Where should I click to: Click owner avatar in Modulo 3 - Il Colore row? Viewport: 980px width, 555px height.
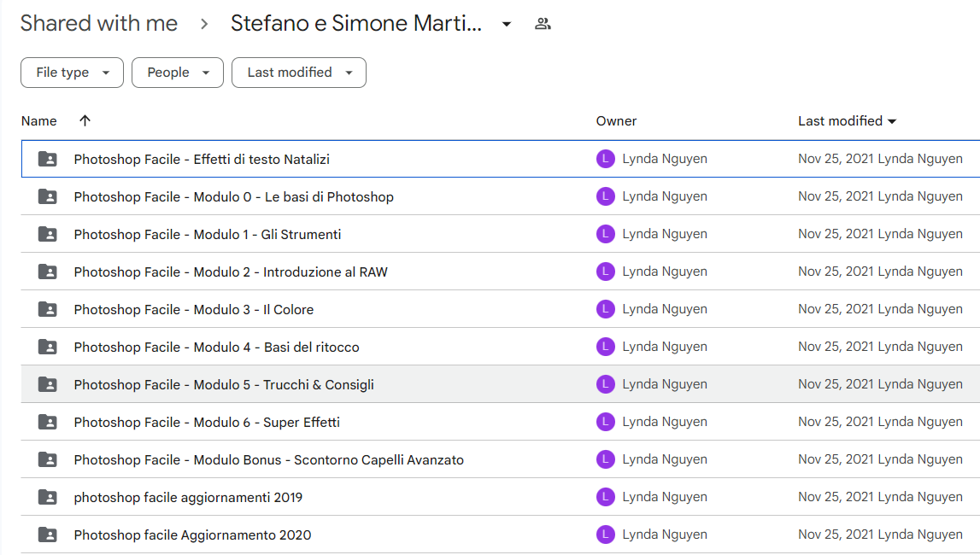tap(605, 308)
